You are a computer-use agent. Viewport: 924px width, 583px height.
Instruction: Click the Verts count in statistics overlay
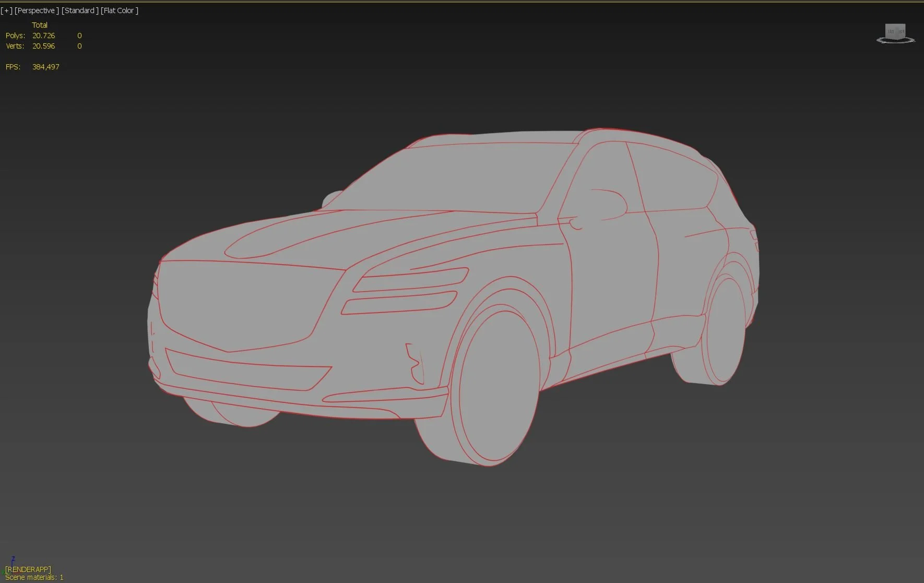[43, 46]
